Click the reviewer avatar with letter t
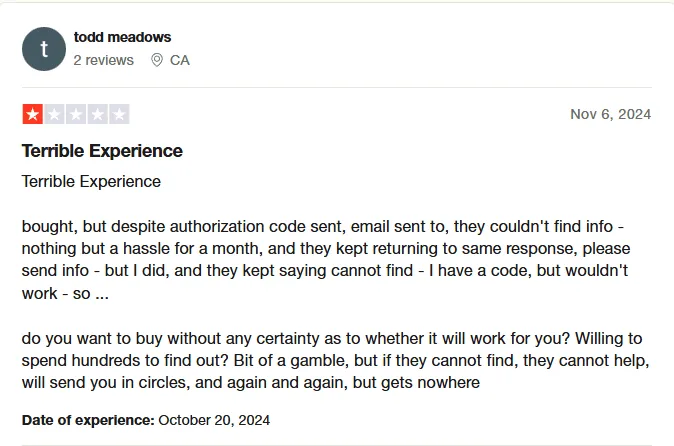The image size is (674, 446). [43, 49]
